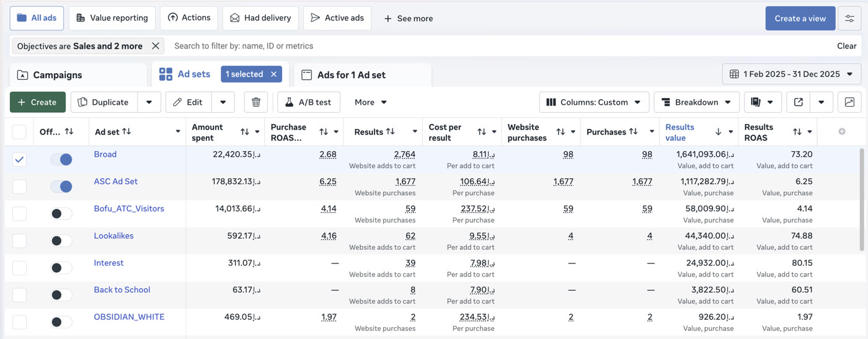This screenshot has width=868, height=339.
Task: Expand the More menu
Action: pos(371,102)
